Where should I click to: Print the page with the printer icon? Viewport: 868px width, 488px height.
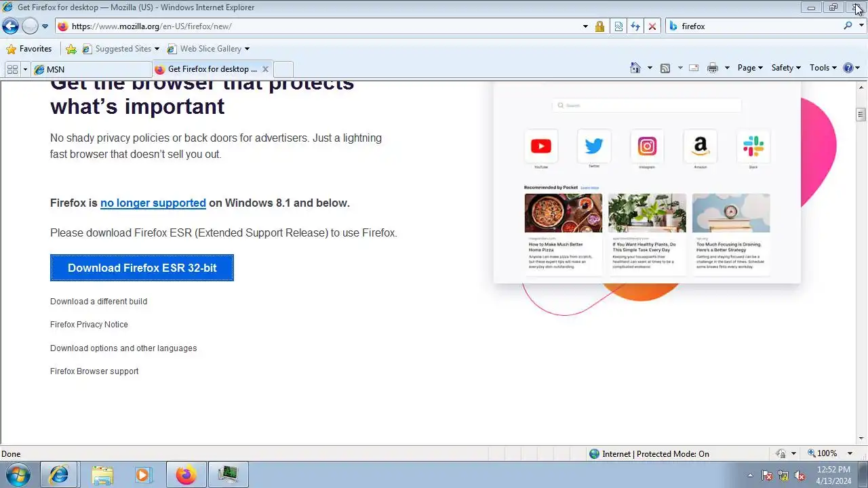coord(712,68)
